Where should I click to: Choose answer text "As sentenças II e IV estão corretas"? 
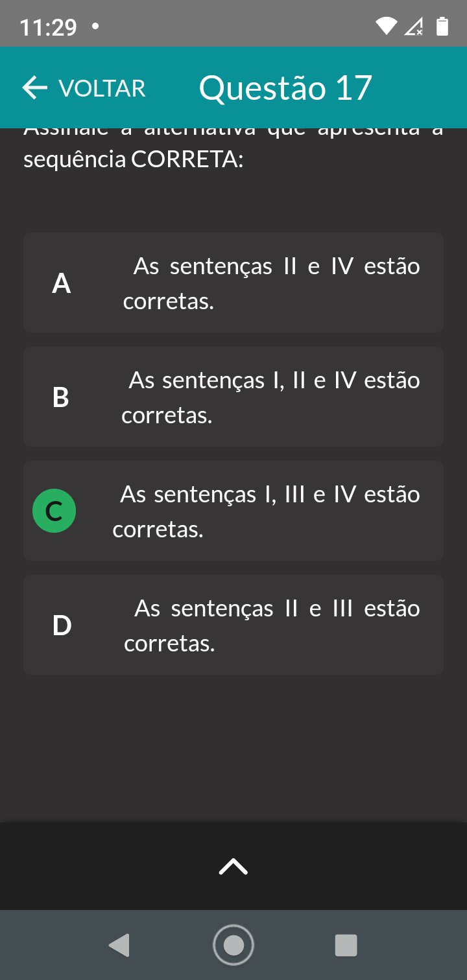pos(271,284)
